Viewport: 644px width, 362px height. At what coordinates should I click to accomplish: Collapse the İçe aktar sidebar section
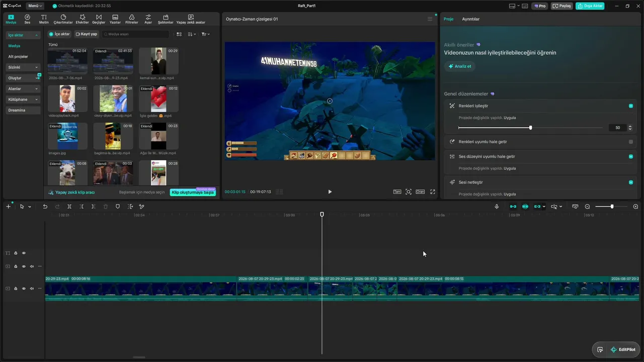click(x=36, y=35)
